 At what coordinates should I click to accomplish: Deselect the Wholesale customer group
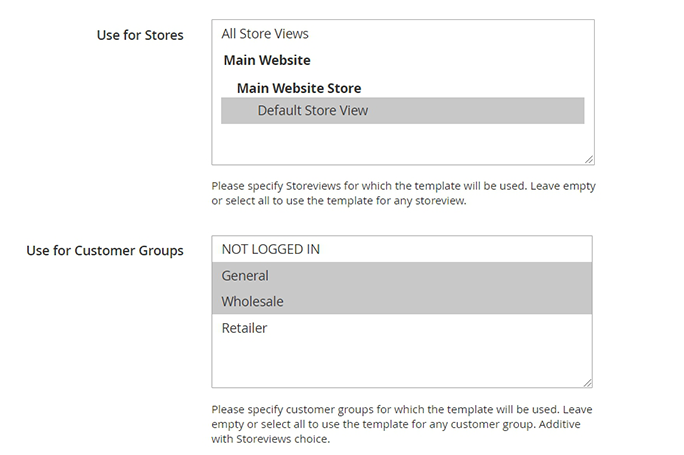coord(254,301)
